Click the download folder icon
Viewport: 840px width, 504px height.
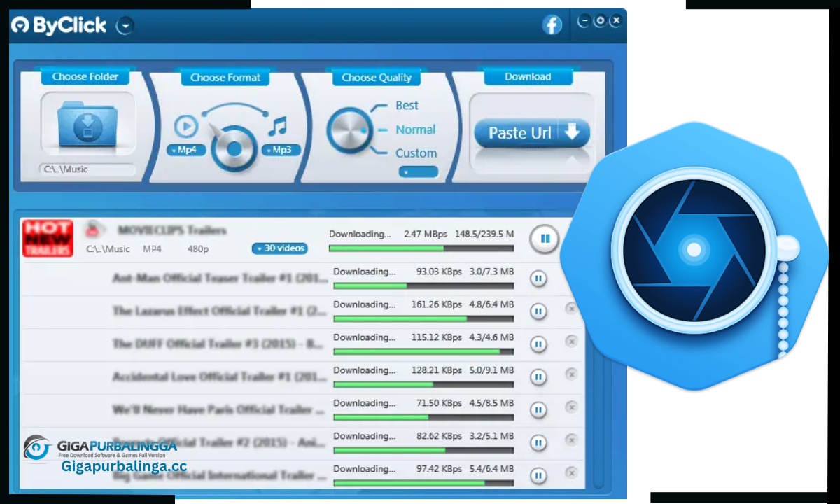pos(87,126)
